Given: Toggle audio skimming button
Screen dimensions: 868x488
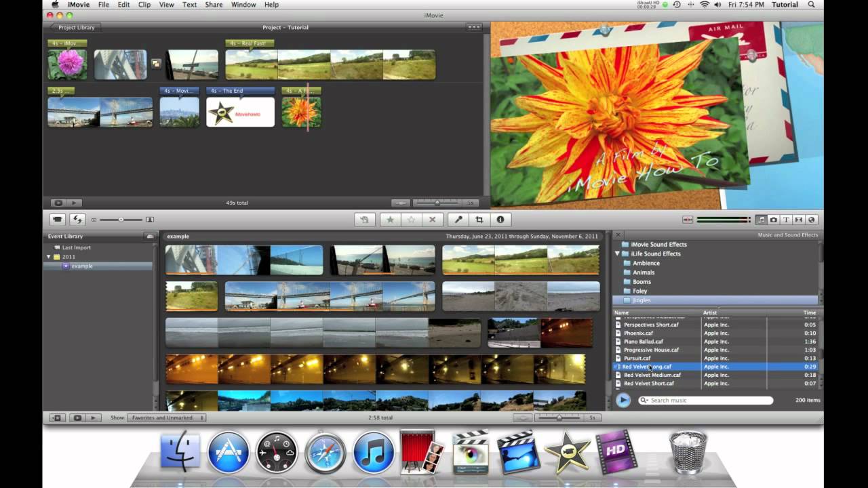Looking at the screenshot, I should point(688,220).
